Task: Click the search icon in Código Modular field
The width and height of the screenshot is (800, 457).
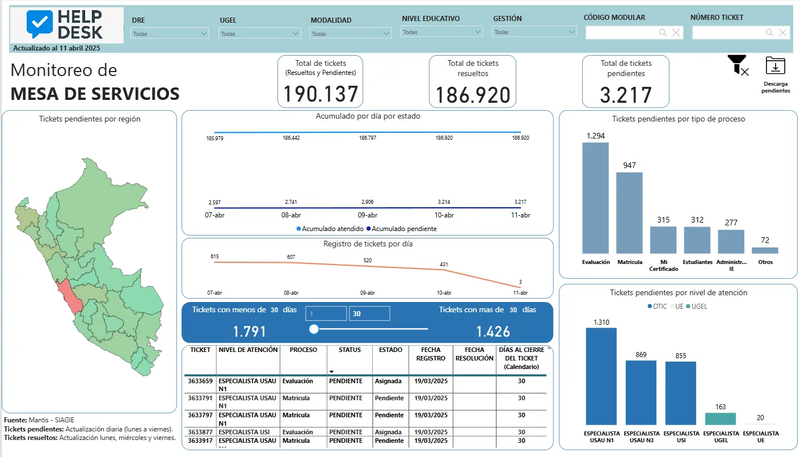Action: (662, 33)
